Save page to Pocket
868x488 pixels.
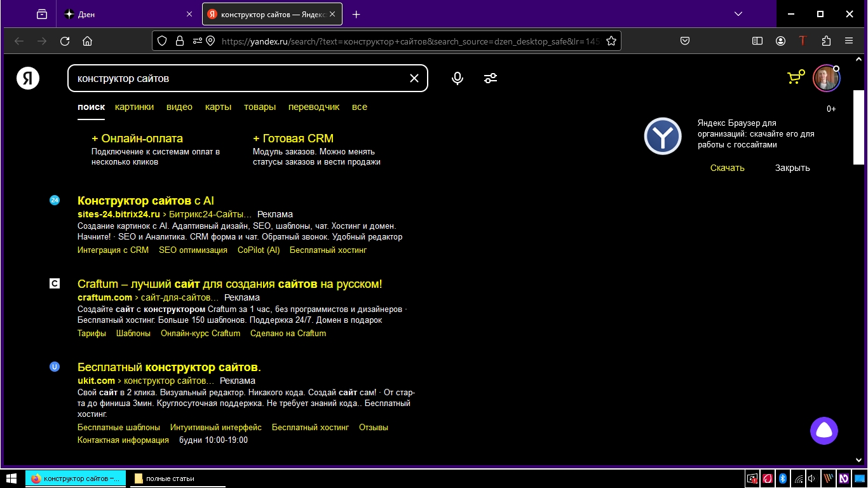click(685, 41)
